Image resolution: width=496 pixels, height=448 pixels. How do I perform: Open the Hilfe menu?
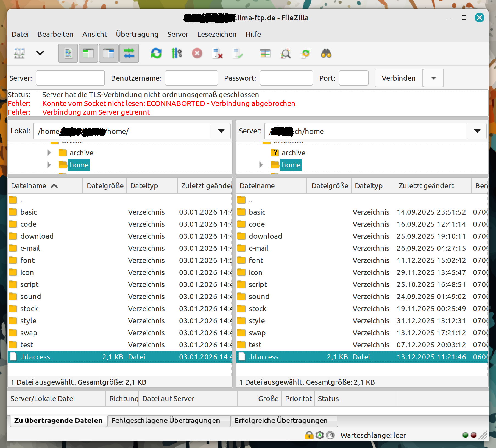(x=253, y=34)
